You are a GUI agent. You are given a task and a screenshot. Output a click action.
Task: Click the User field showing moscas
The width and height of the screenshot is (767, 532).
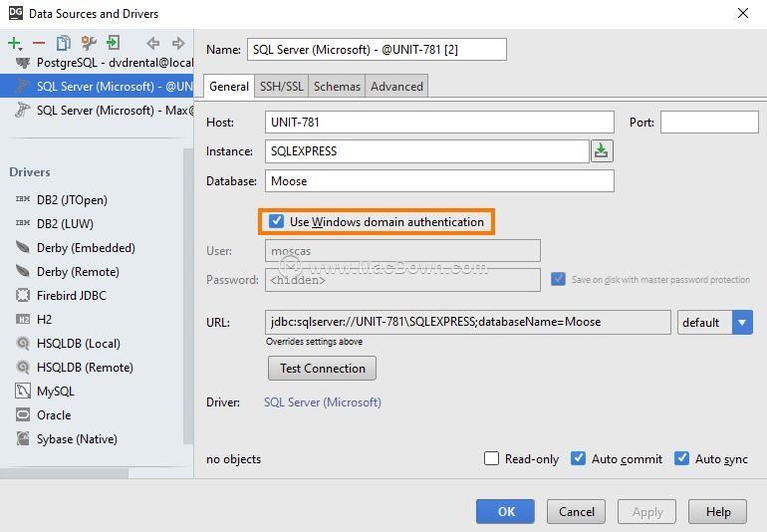point(402,251)
